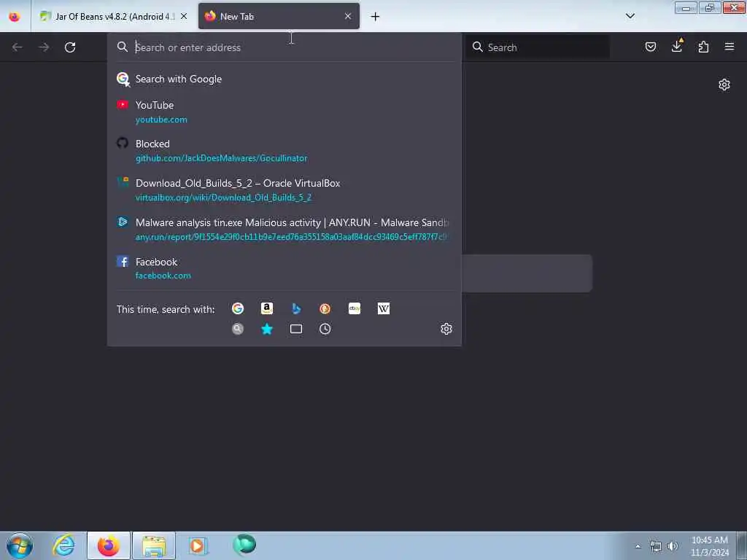The width and height of the screenshot is (747, 560).
Task: Search this time with DuckDuckGo
Action: pos(325,308)
